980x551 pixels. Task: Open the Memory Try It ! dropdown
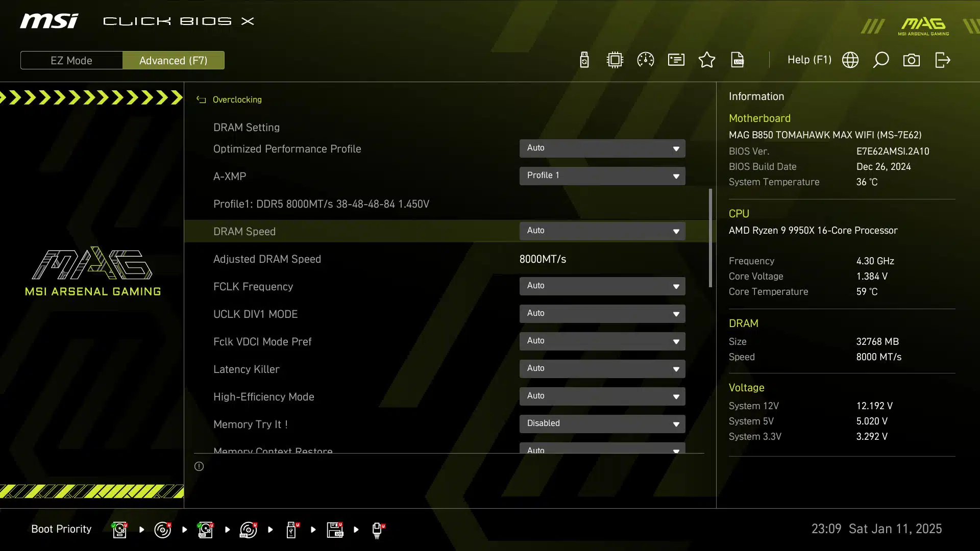tap(602, 424)
